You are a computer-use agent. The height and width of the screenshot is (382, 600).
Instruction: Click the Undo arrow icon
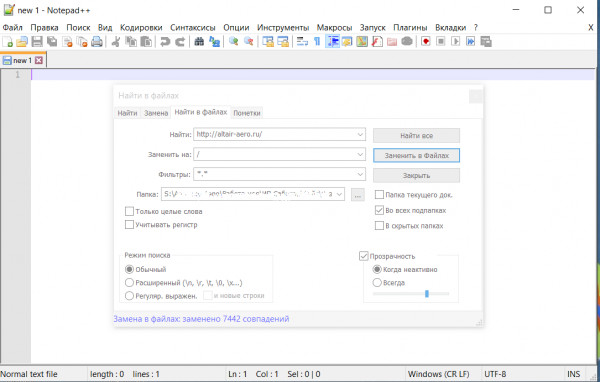coord(165,41)
